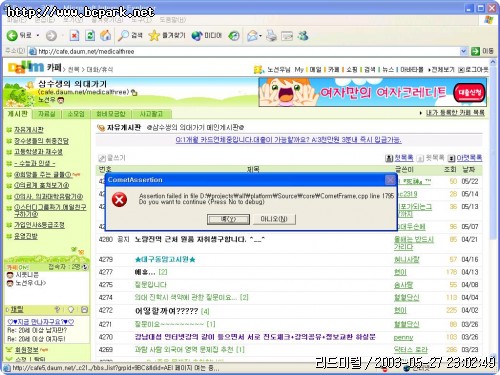The width and height of the screenshot is (500, 375).
Task: Select the fourth cafe tab
Action: pos(111,114)
